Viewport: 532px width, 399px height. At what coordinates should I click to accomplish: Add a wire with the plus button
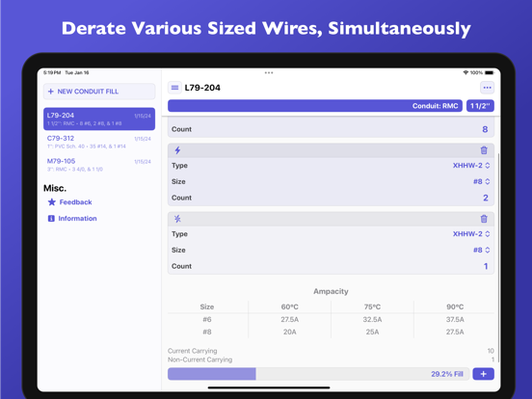(484, 374)
